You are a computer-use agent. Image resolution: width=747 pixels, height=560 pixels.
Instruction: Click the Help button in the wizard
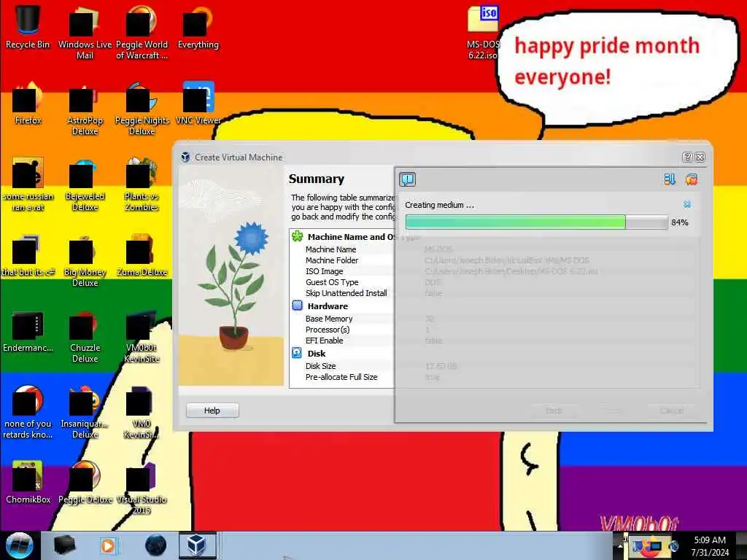coord(212,411)
